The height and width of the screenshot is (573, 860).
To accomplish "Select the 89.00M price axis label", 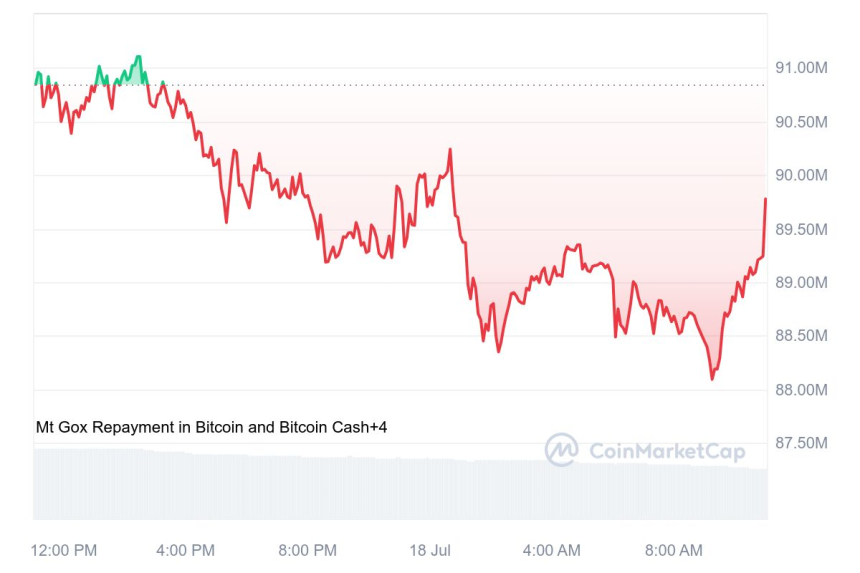I will (801, 282).
